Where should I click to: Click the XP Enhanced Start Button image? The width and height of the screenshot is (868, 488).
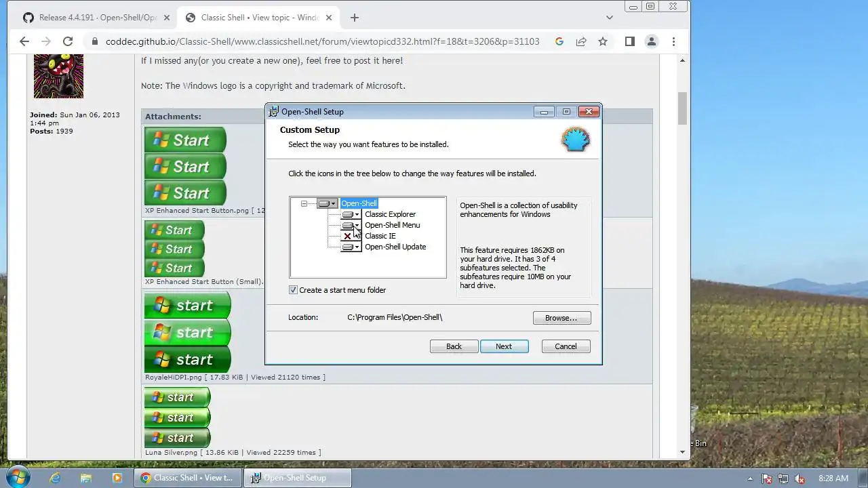185,166
